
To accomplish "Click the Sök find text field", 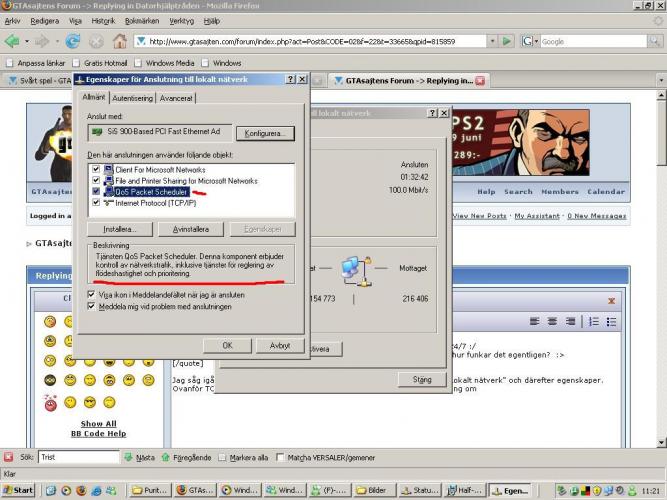I will click(78, 457).
